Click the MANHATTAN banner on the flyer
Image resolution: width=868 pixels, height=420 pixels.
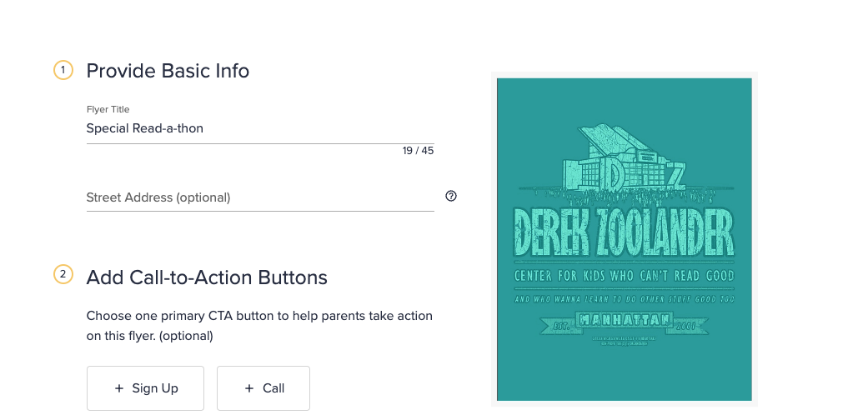624,320
